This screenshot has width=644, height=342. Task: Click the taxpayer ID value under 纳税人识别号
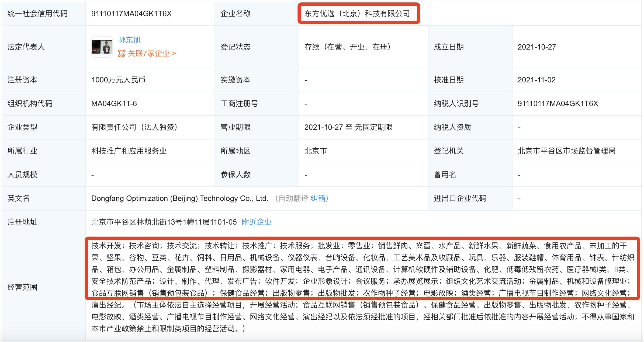click(x=558, y=104)
